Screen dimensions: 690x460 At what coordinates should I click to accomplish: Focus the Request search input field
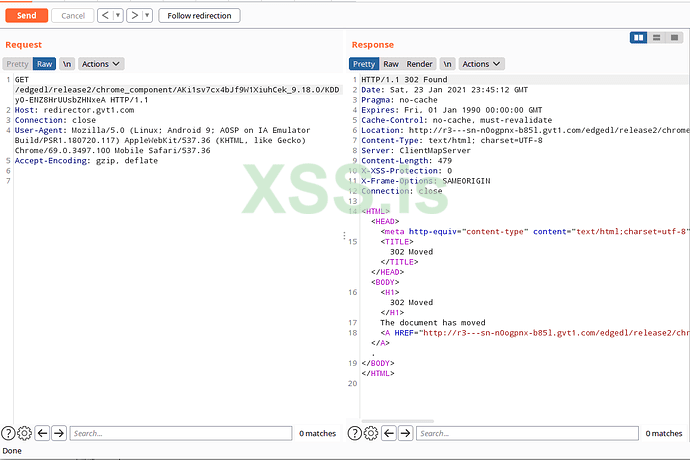click(x=181, y=433)
